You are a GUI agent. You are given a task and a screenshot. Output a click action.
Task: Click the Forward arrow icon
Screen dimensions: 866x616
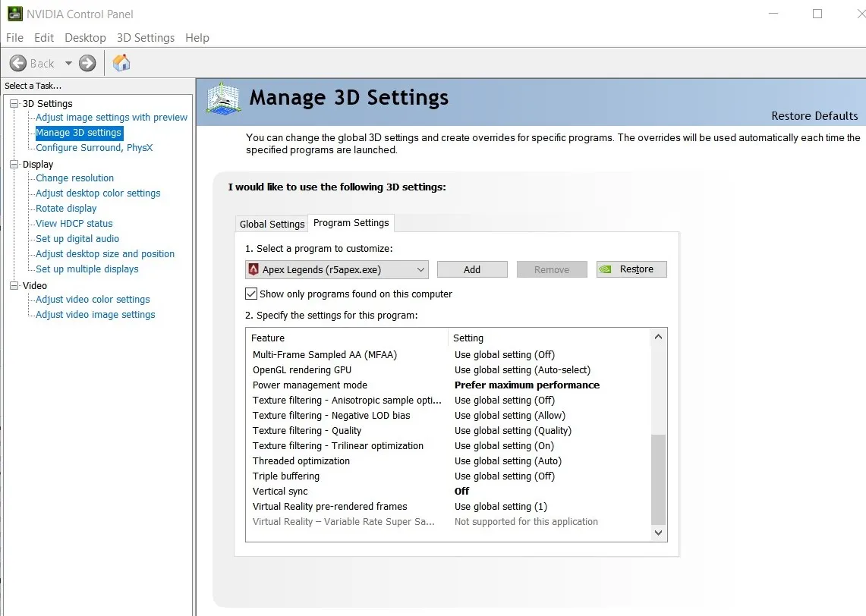[x=87, y=64]
